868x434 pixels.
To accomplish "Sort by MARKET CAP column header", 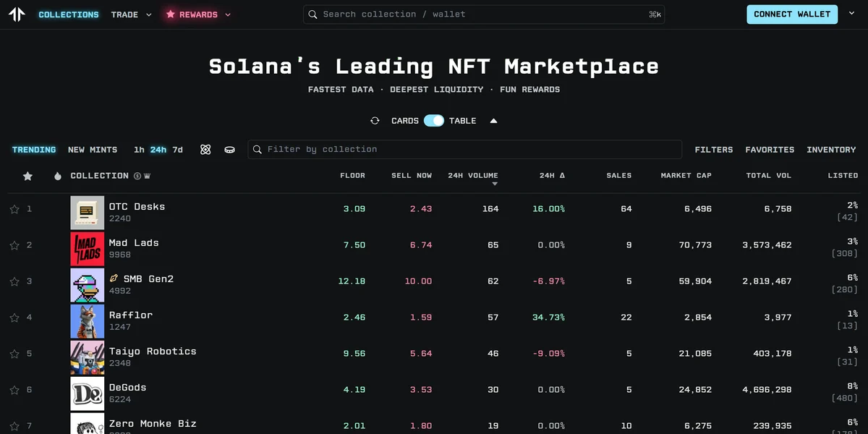I will coord(686,176).
